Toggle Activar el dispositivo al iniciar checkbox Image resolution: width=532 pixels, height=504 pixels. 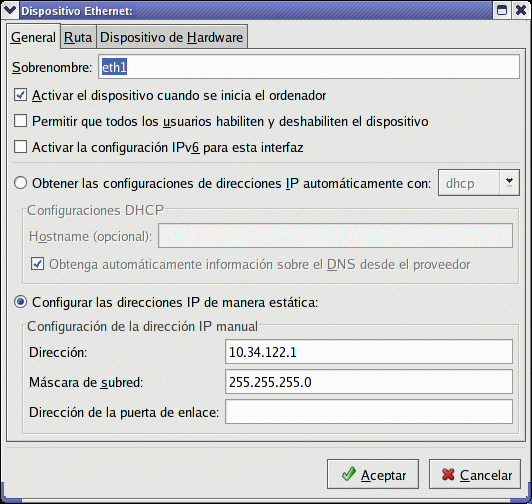(x=20, y=95)
